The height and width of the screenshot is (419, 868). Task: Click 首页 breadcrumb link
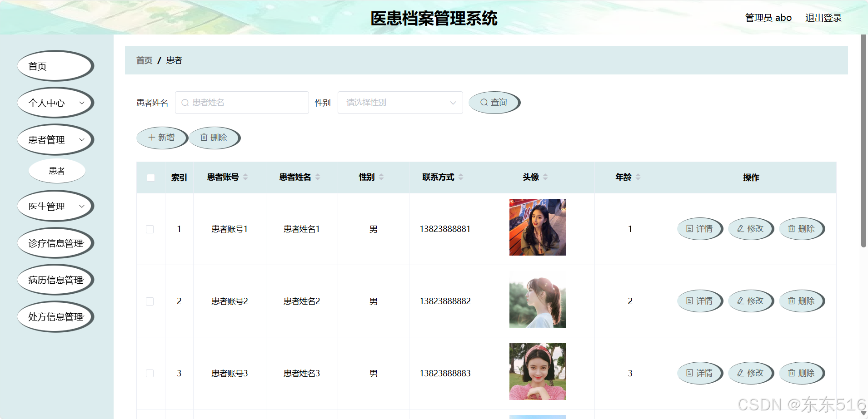(145, 60)
